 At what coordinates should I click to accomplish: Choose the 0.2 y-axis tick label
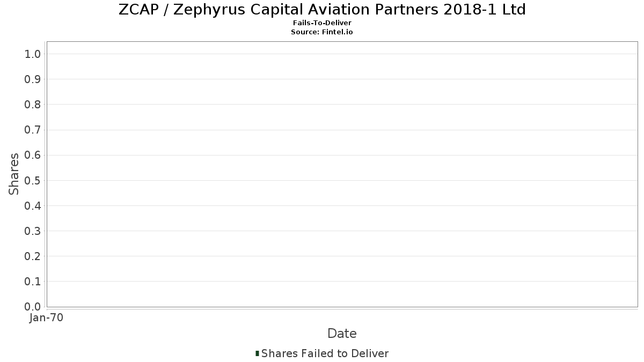click(33, 256)
